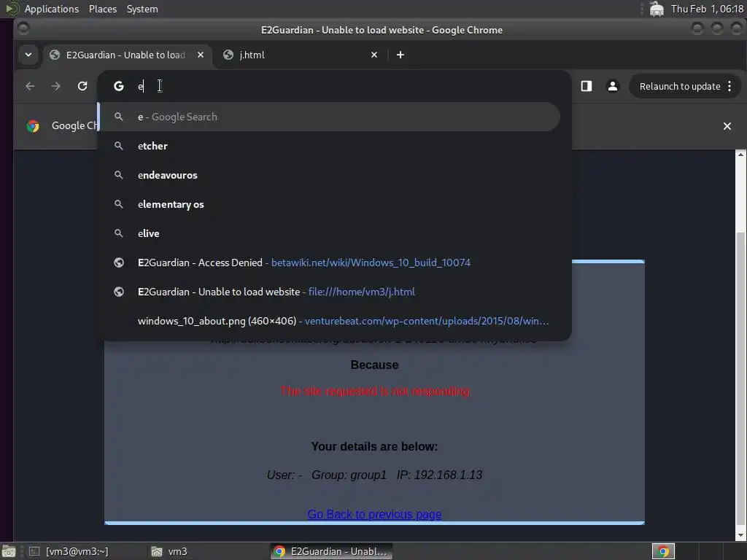Click the Chrome icon in bottom-right panel
The image size is (747, 560).
click(663, 551)
